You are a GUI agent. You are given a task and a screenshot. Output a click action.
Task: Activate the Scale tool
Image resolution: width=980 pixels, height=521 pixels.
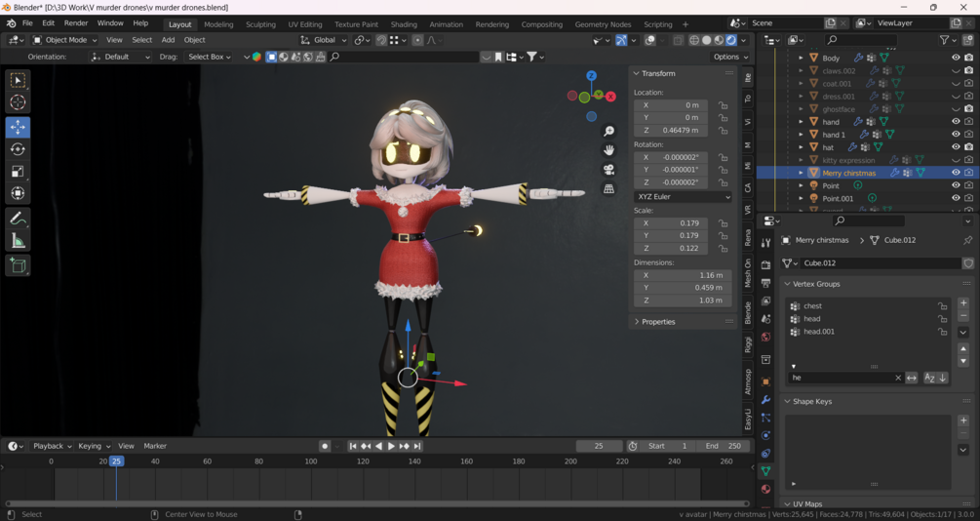pos(18,172)
